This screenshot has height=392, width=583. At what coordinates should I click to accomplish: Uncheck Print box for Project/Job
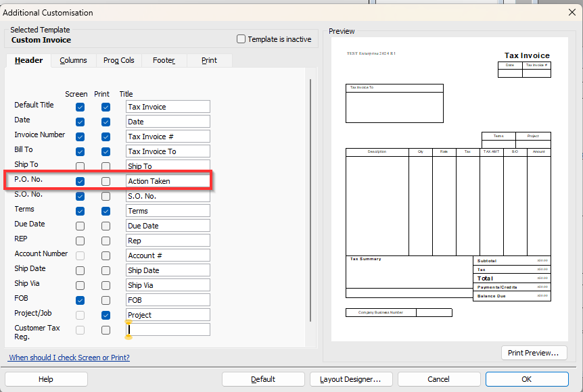[106, 315]
